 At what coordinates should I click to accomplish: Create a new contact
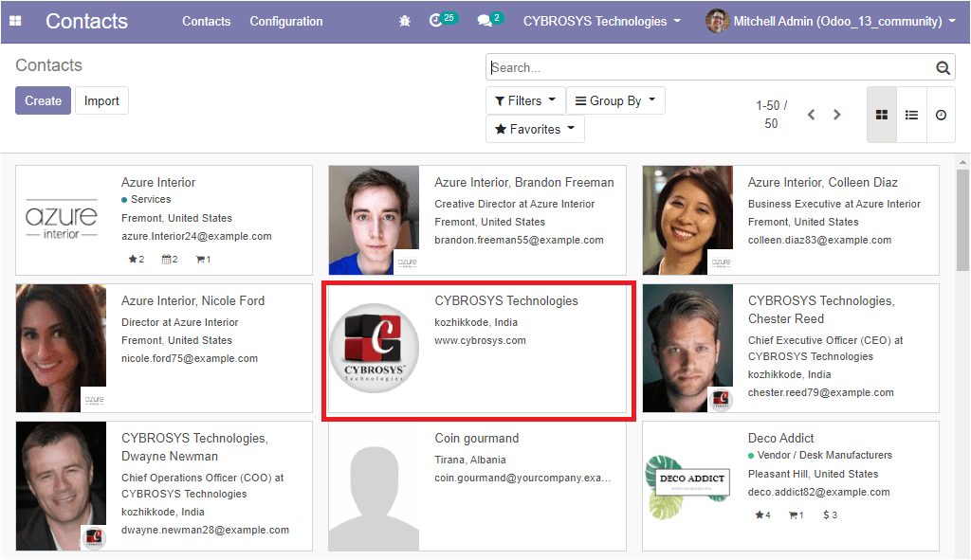44,100
